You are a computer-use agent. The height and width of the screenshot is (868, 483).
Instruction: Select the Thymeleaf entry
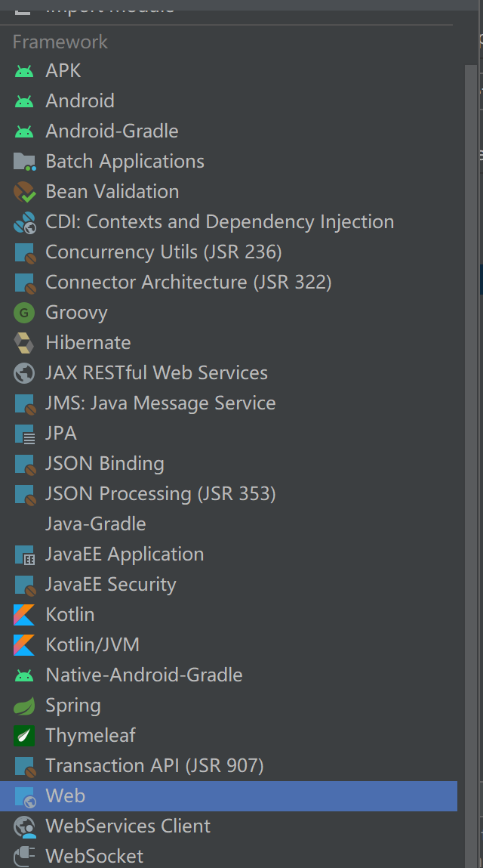[x=229, y=736]
